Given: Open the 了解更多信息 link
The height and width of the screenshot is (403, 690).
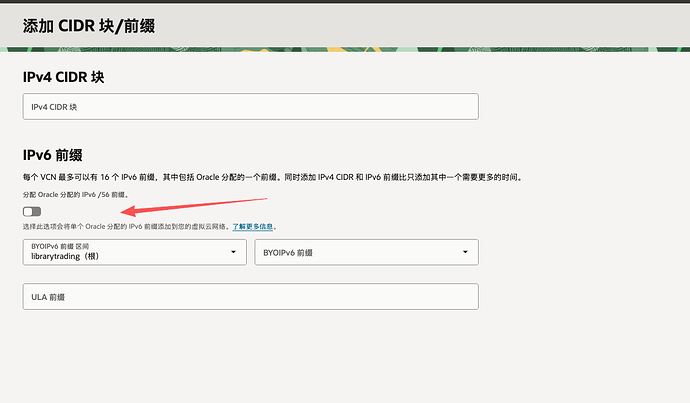Looking at the screenshot, I should coord(253,227).
